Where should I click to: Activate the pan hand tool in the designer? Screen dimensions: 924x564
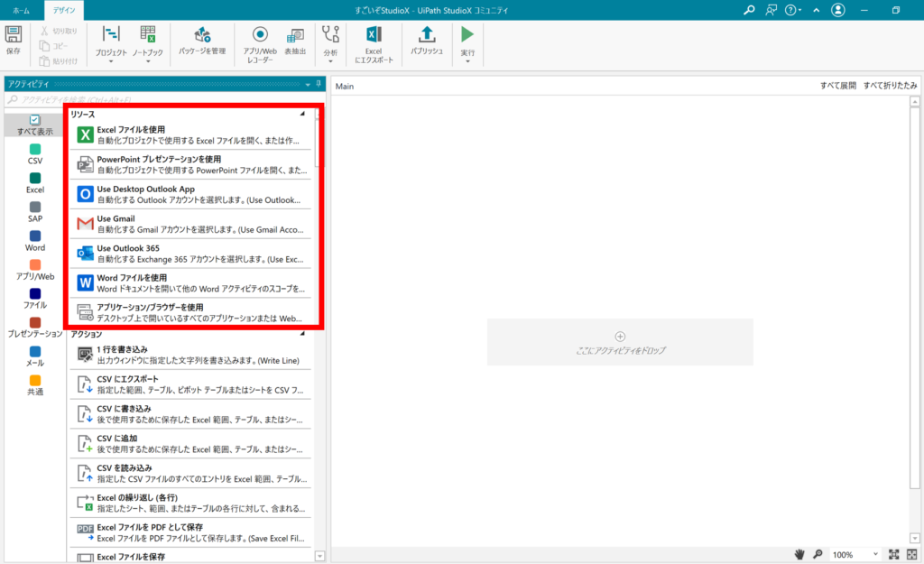[799, 555]
